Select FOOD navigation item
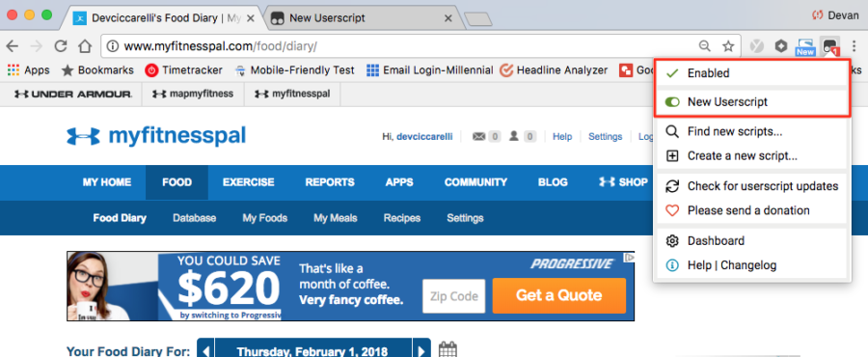Screen dimensions: 868x357 177,182
